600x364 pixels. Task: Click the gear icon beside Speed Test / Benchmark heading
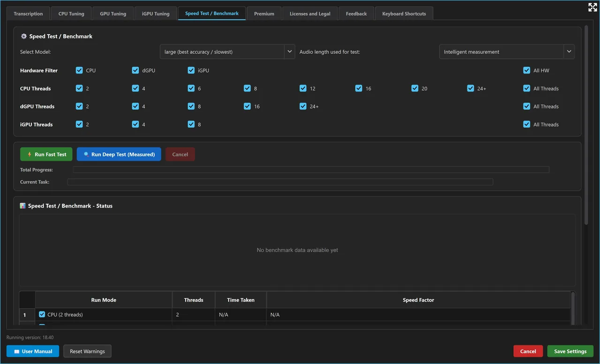point(24,36)
